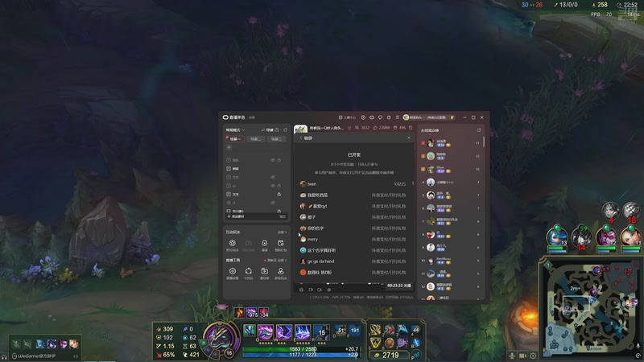
Task: Pop out the scene panel icon
Action: click(x=286, y=130)
